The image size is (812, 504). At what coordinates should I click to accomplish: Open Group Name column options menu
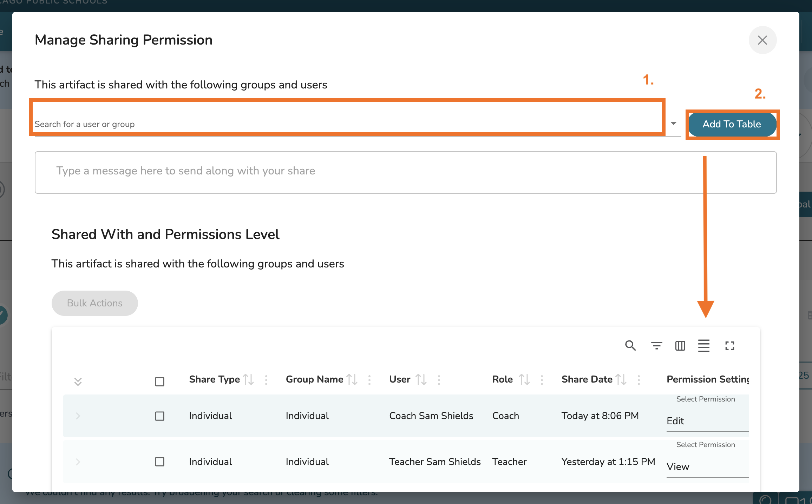(369, 379)
